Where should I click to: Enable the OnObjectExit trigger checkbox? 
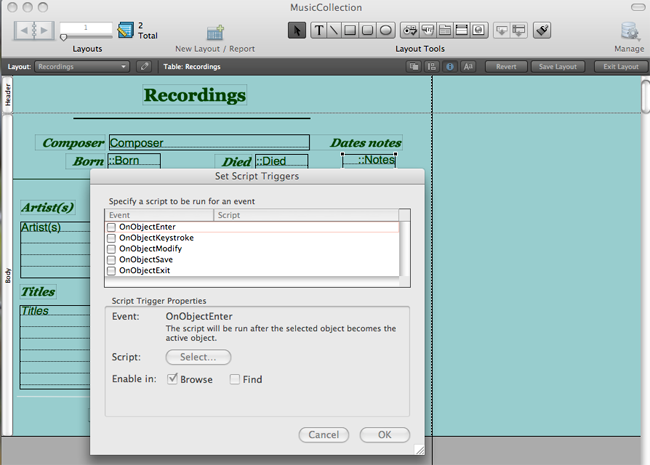click(x=111, y=271)
